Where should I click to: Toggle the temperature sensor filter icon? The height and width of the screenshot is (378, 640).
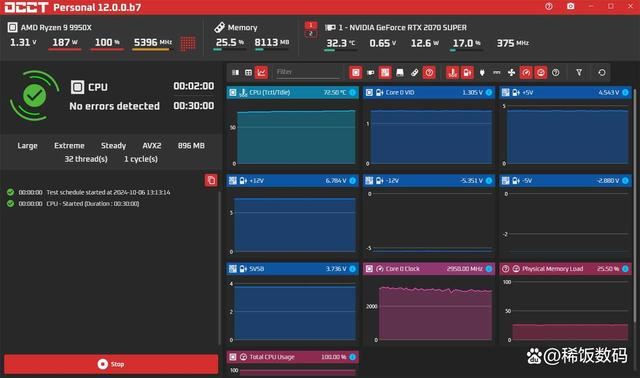[x=452, y=73]
